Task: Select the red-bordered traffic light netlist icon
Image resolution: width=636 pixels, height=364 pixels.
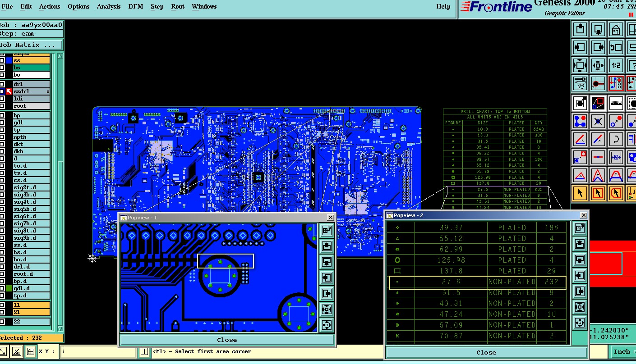Action: [616, 83]
